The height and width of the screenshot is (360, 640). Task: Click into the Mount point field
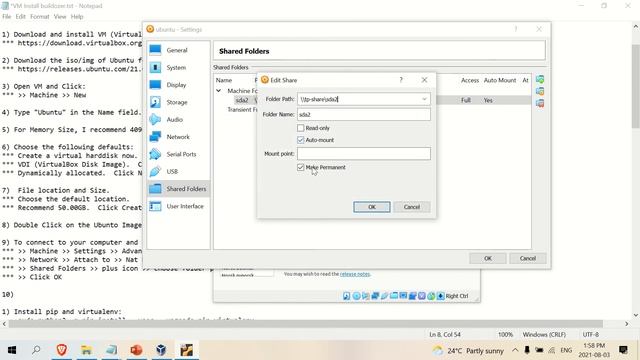(364, 154)
